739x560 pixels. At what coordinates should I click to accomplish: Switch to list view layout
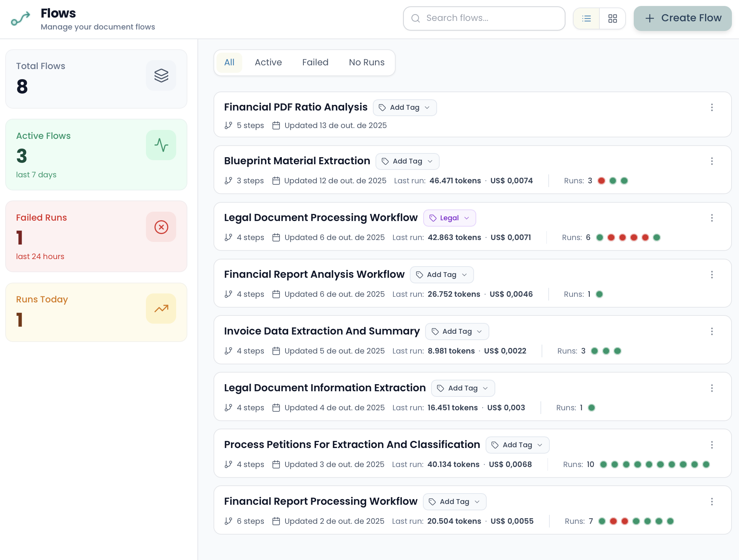[586, 18]
